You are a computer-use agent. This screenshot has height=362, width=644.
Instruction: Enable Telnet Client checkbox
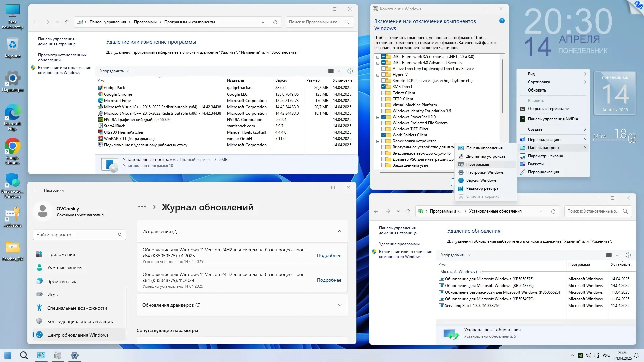384,93
